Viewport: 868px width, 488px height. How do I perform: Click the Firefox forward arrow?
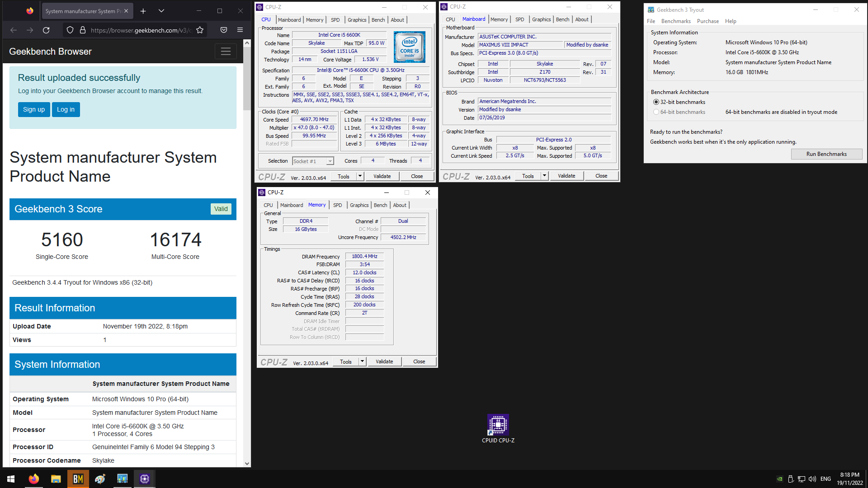(x=30, y=30)
